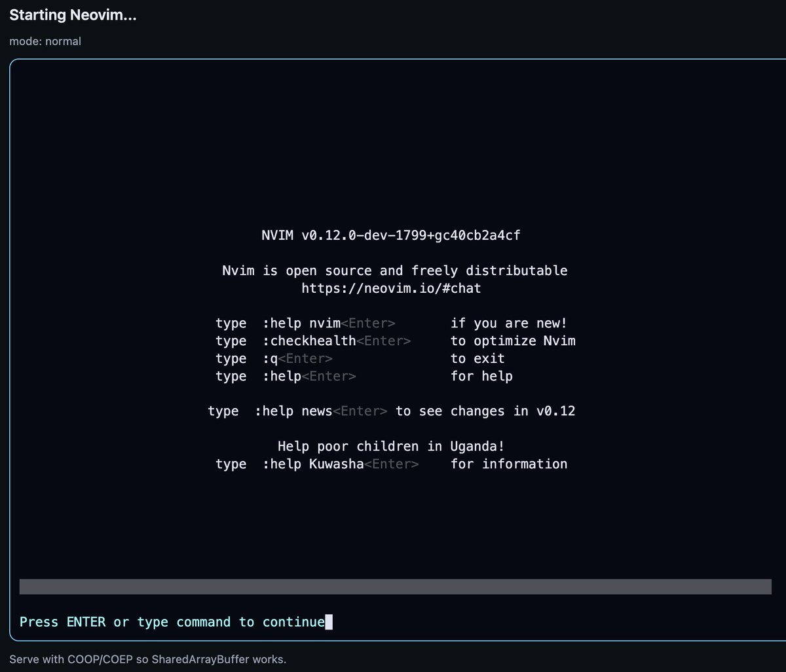Click the "mode: normal" status text

tap(45, 41)
